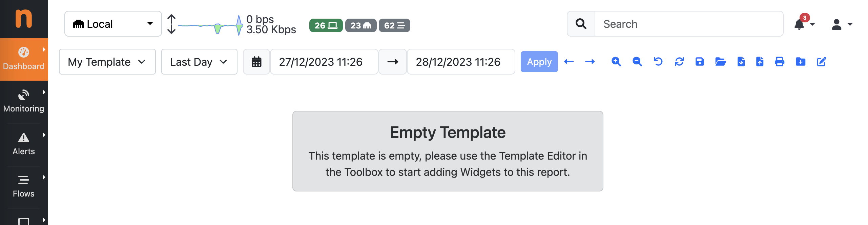Click the undo arrow icon
The width and height of the screenshot is (868, 225).
(x=658, y=62)
